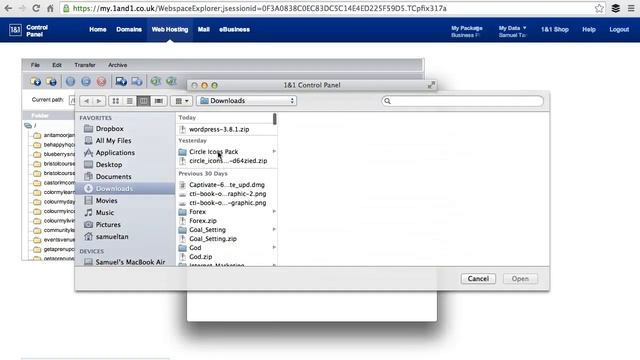This screenshot has height=360, width=640.
Task: Select Downloads in the sidebar
Action: coord(125,189)
